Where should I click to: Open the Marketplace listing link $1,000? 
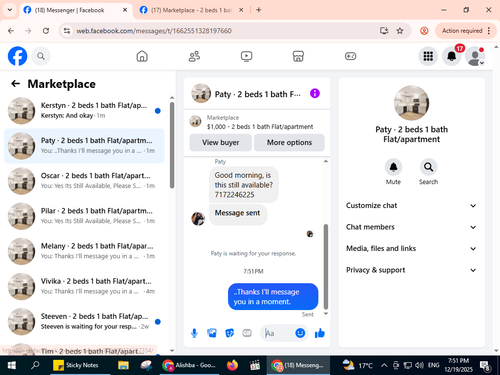pos(257,122)
